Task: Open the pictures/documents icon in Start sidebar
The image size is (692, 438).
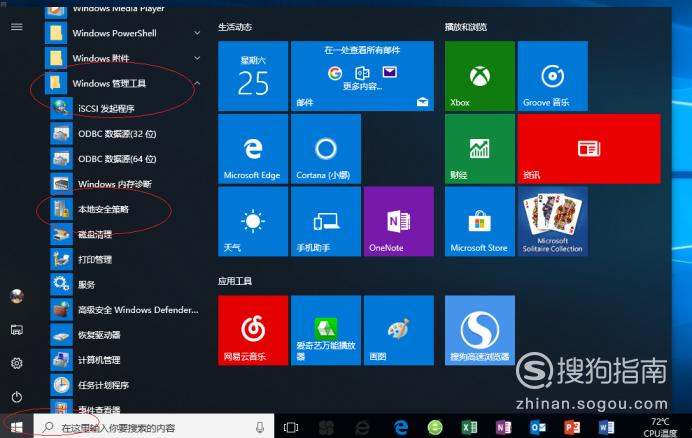Action: pyautogui.click(x=17, y=329)
